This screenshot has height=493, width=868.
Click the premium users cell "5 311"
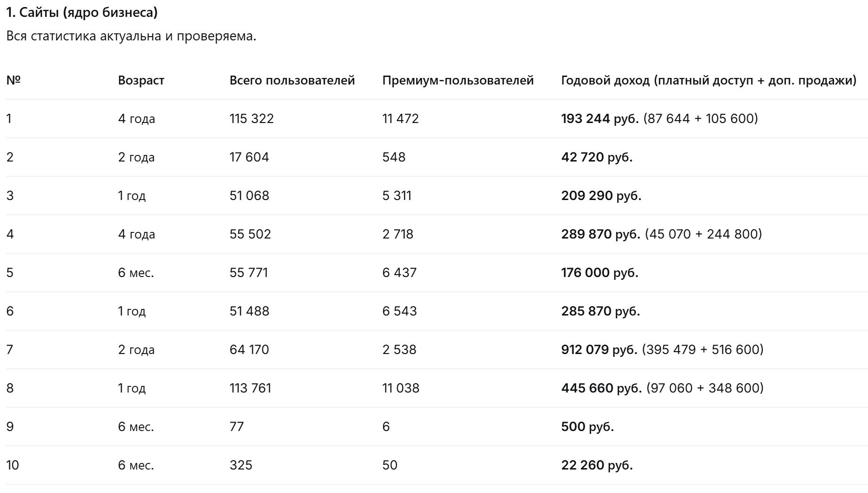(397, 196)
